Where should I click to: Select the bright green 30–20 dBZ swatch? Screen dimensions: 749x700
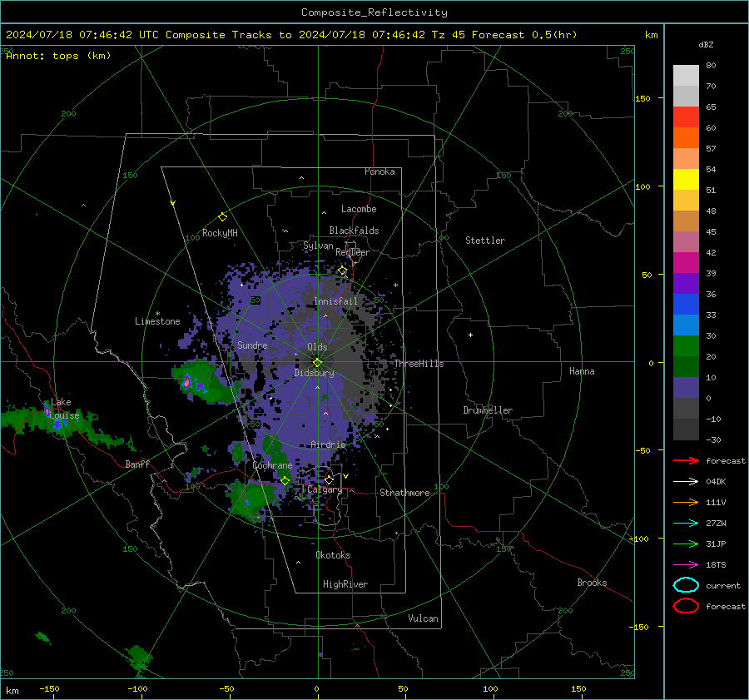tap(686, 346)
